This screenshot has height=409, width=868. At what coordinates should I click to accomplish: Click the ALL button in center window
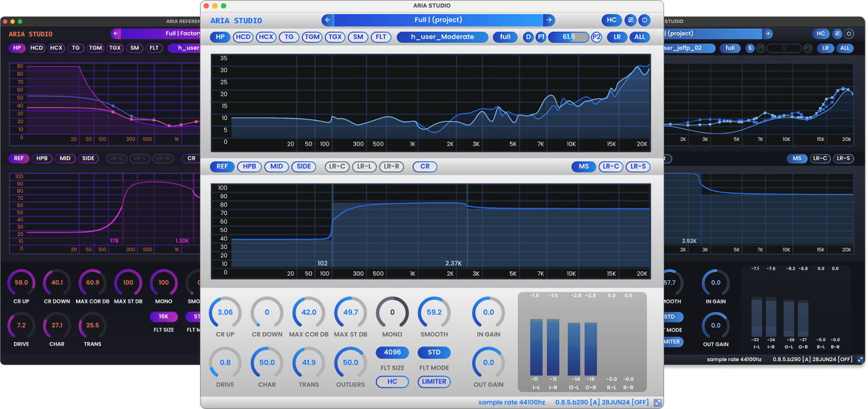pyautogui.click(x=640, y=37)
